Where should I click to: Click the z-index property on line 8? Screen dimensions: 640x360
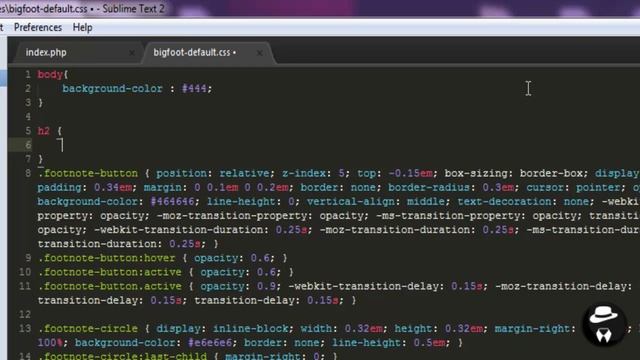click(304, 173)
